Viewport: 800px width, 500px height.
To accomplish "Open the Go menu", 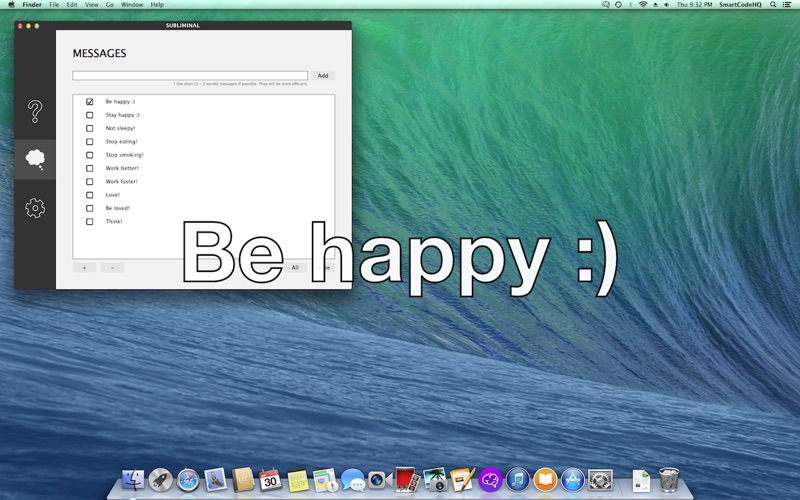I will pos(110,5).
